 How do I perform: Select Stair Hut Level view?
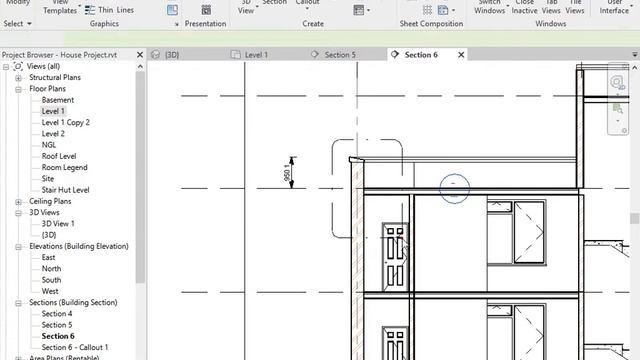[x=65, y=190]
